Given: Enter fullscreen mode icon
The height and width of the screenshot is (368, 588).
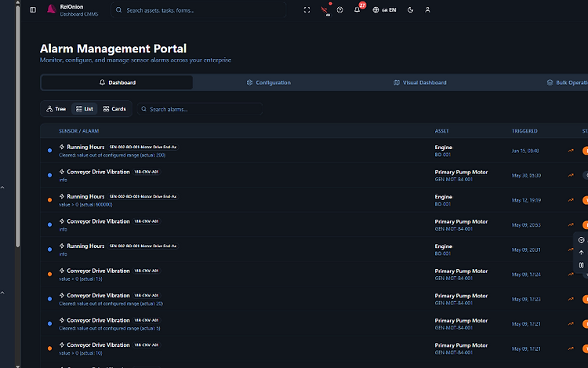Looking at the screenshot, I should coord(307,10).
